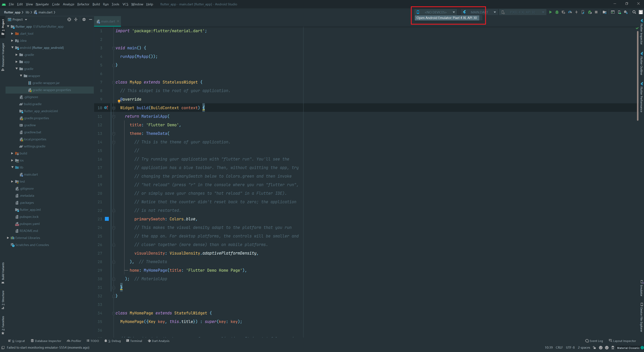
Task: Click the user account avatar icon
Action: (641, 12)
